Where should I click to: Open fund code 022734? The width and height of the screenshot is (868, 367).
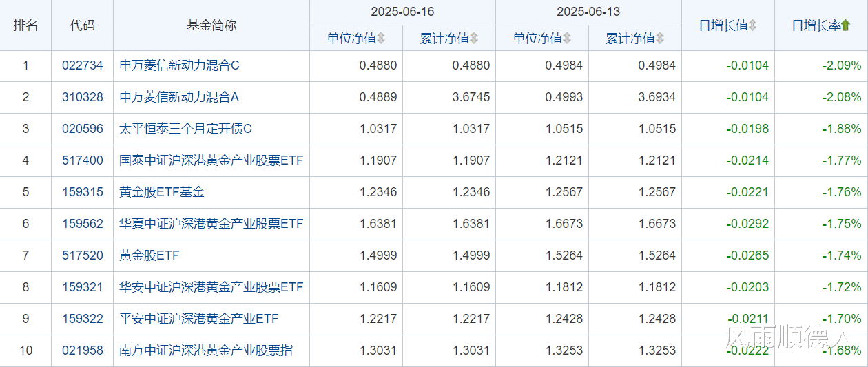[83, 66]
